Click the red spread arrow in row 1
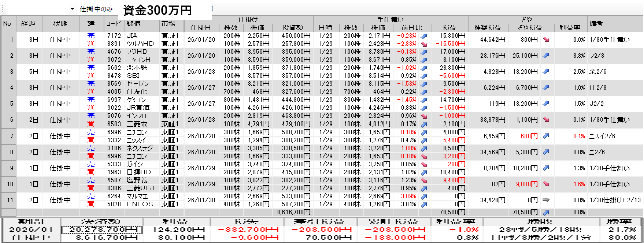This screenshot has width=644, height=243. 546,40
